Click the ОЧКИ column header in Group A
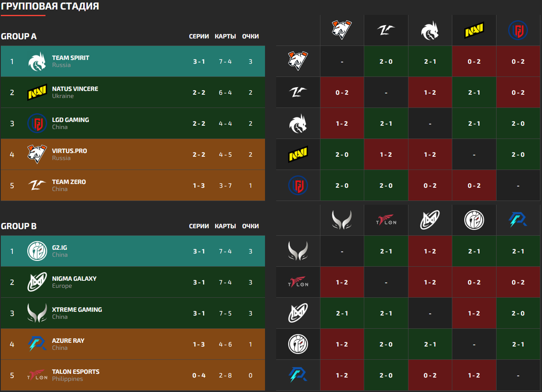 [251, 36]
